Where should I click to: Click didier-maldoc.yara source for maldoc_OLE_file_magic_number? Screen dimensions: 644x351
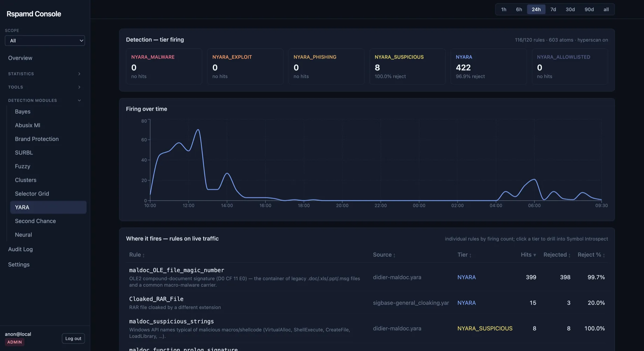397,277
